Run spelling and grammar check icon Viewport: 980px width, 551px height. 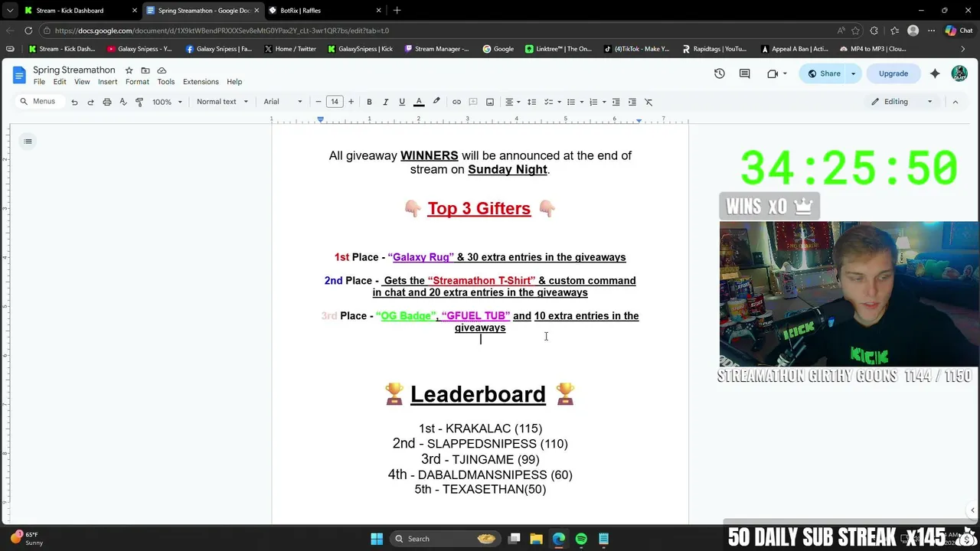(122, 102)
